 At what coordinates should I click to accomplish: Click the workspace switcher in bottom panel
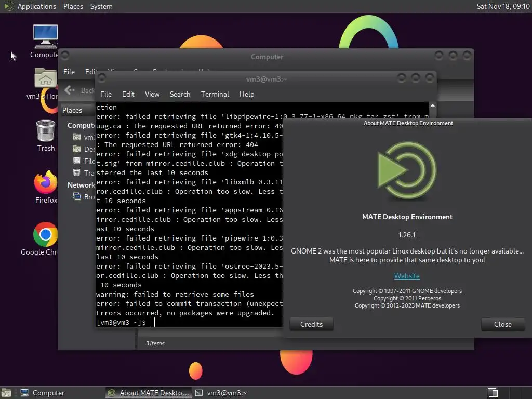coord(493,393)
